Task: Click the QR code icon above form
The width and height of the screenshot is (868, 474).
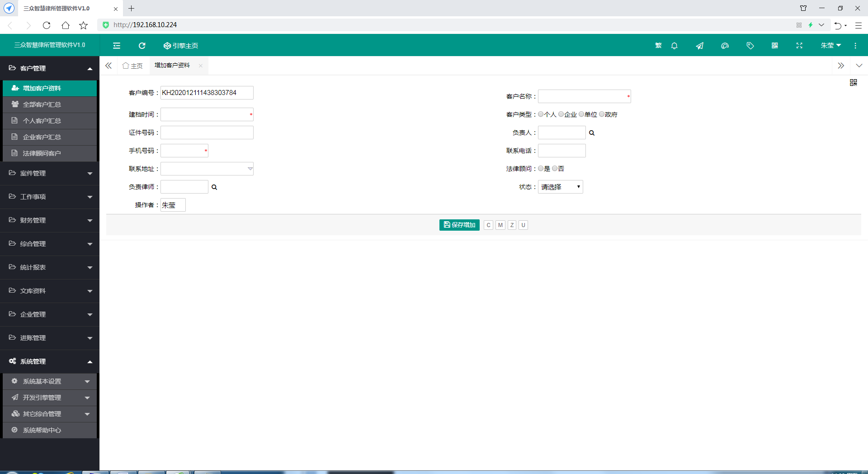Action: coord(853,82)
